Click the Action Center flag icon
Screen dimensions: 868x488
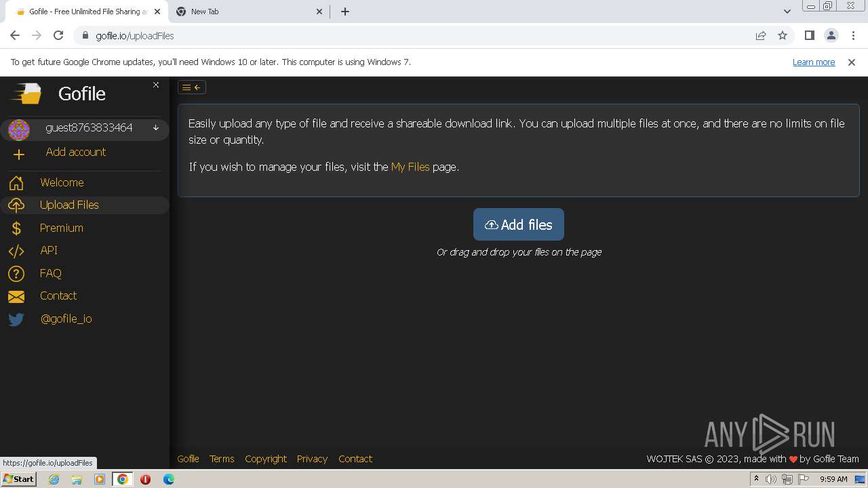click(804, 479)
